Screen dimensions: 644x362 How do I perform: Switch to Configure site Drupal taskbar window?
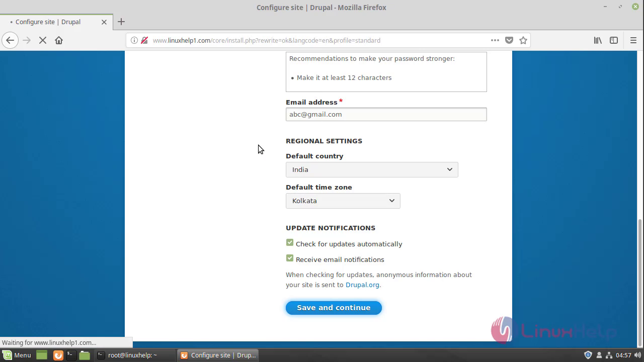point(218,355)
